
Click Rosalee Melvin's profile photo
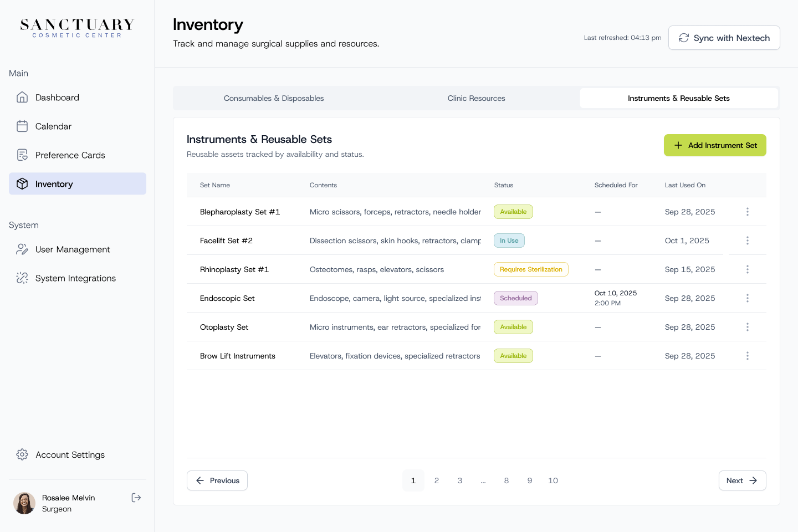point(24,503)
